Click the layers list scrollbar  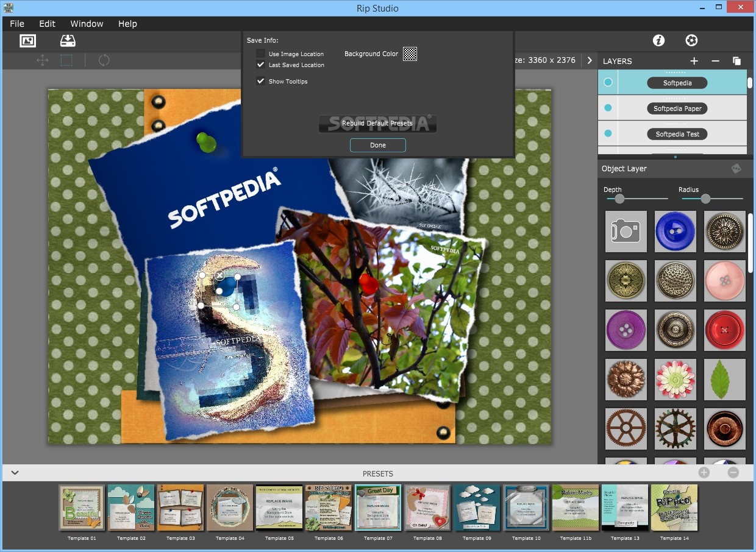(751, 84)
